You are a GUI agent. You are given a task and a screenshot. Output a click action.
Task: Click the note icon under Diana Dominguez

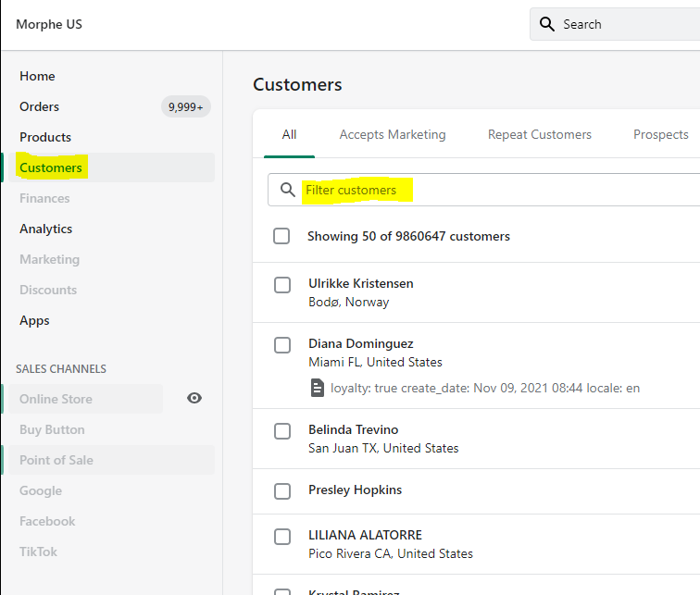317,388
